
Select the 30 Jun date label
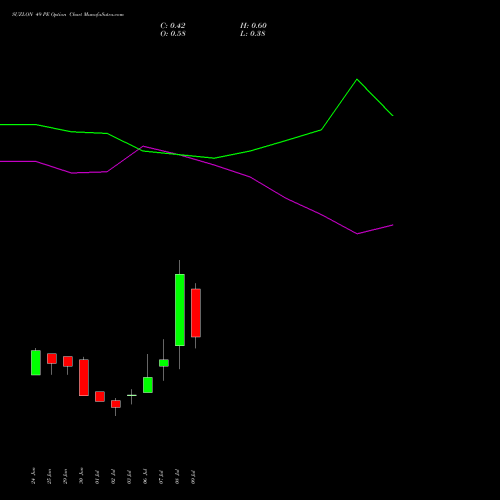pos(81,476)
